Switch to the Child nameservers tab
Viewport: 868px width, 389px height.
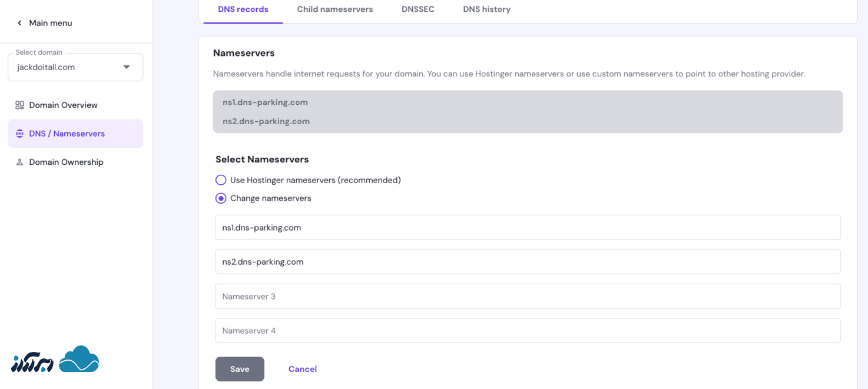click(334, 9)
